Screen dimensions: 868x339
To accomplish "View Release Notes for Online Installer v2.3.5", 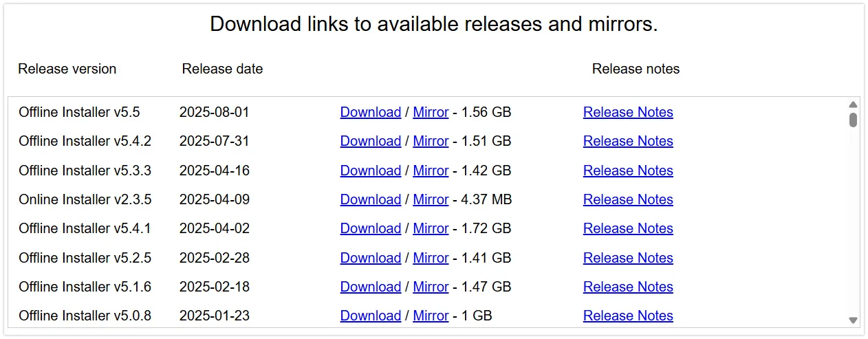I will coord(628,199).
